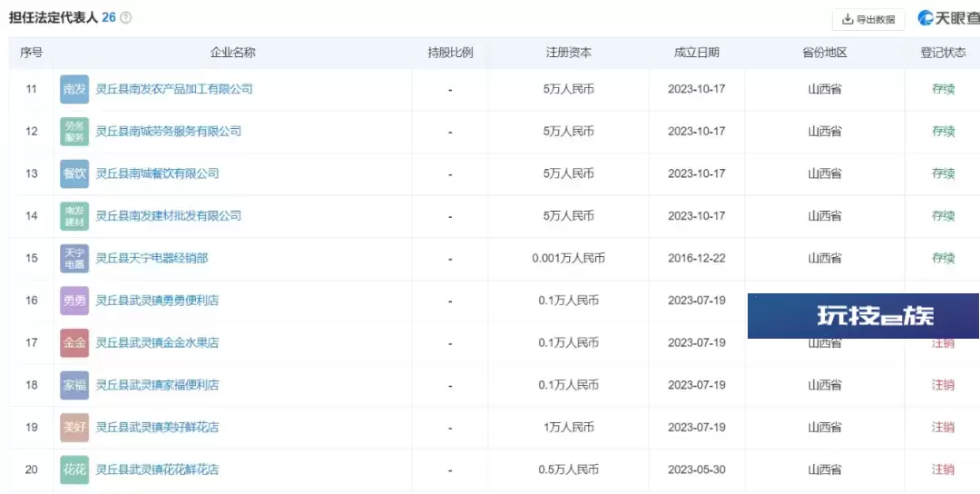Open 灵丘县武灵镇金金水果店 link
Screen dimensions: 980x494
(157, 342)
